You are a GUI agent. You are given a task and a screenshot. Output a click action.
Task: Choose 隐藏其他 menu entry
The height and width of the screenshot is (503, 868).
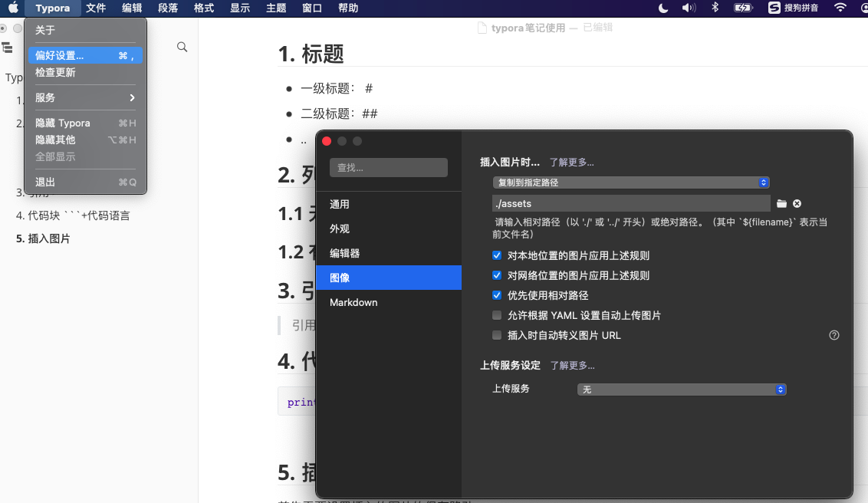tap(85, 140)
